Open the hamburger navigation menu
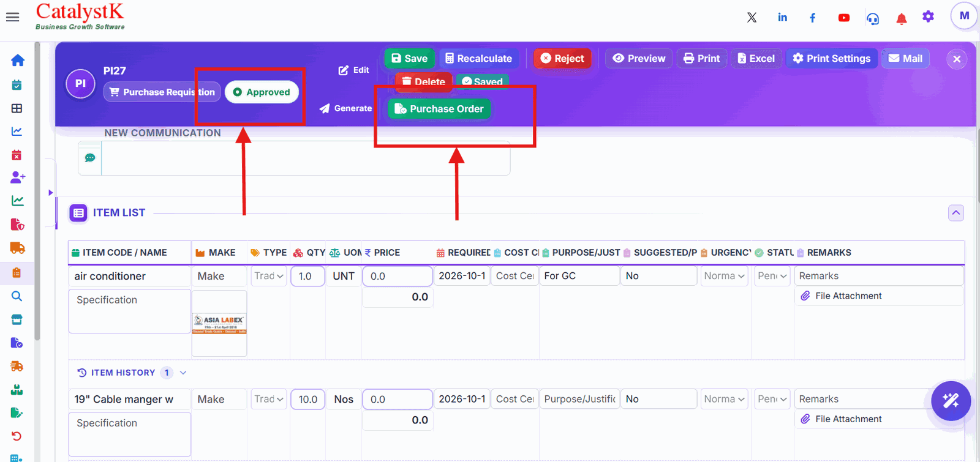980x462 pixels. (12, 17)
